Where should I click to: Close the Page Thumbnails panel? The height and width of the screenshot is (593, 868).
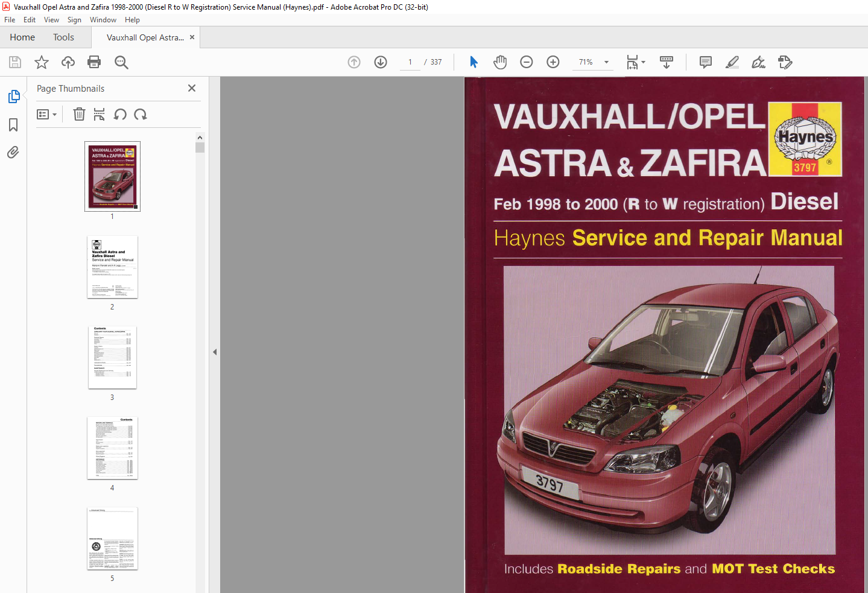pos(192,88)
